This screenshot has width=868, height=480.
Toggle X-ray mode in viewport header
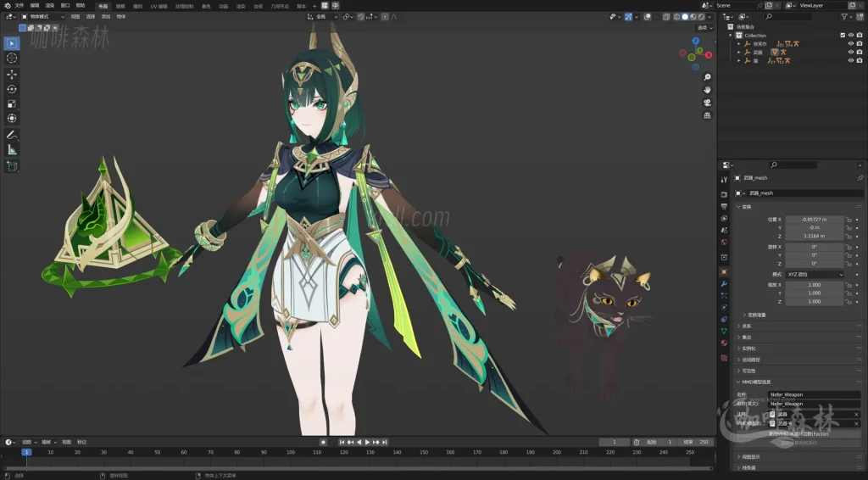(666, 17)
